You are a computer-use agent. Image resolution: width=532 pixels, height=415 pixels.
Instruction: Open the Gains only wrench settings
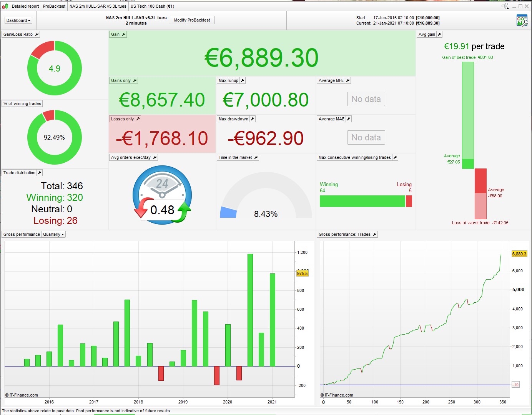coord(135,80)
